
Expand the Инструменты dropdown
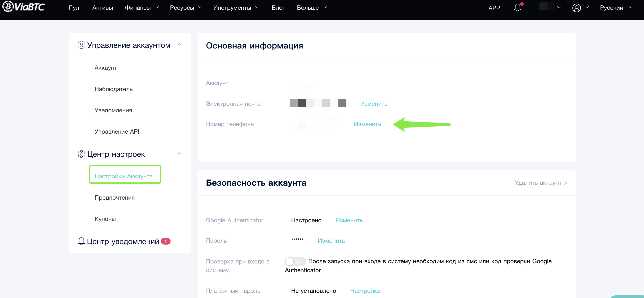(236, 8)
